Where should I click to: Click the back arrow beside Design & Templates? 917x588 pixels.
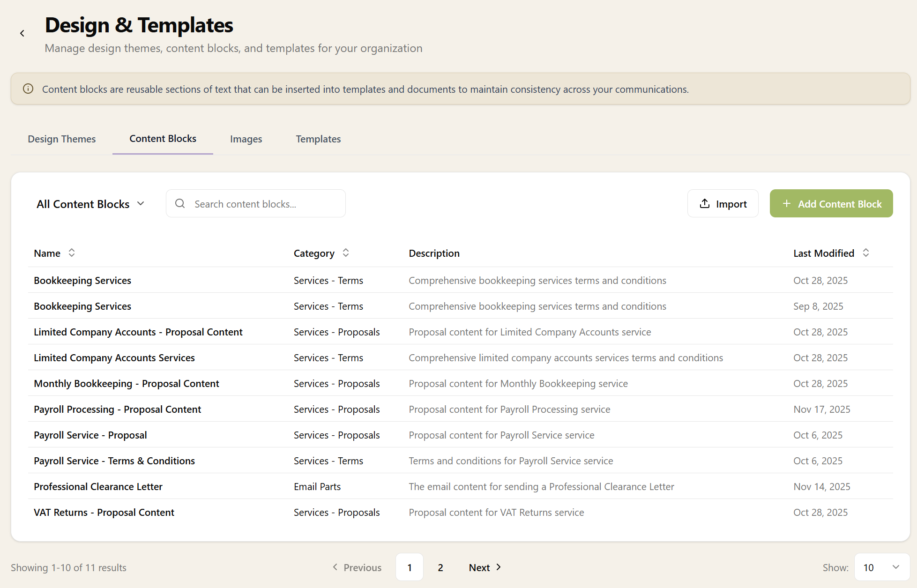pos(22,33)
